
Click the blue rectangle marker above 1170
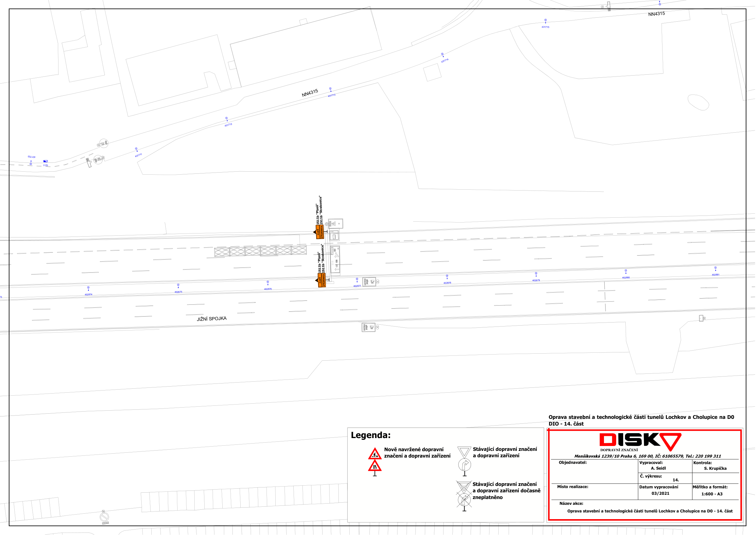pyautogui.click(x=45, y=161)
